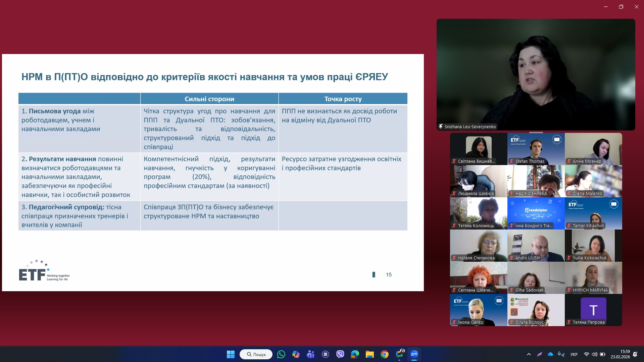Image resolution: width=644 pixels, height=362 pixels.
Task: Expand the hidden tray icons chevron
Action: point(529,354)
